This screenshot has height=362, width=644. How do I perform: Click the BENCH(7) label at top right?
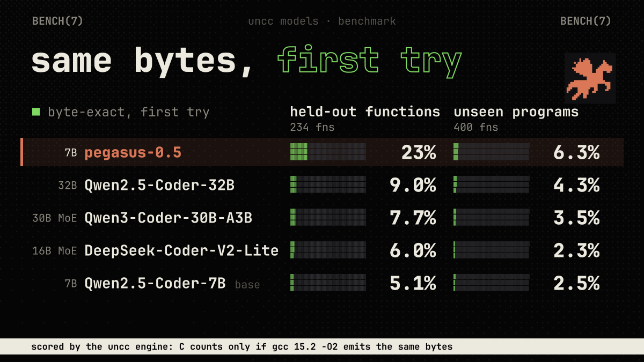pos(586,21)
